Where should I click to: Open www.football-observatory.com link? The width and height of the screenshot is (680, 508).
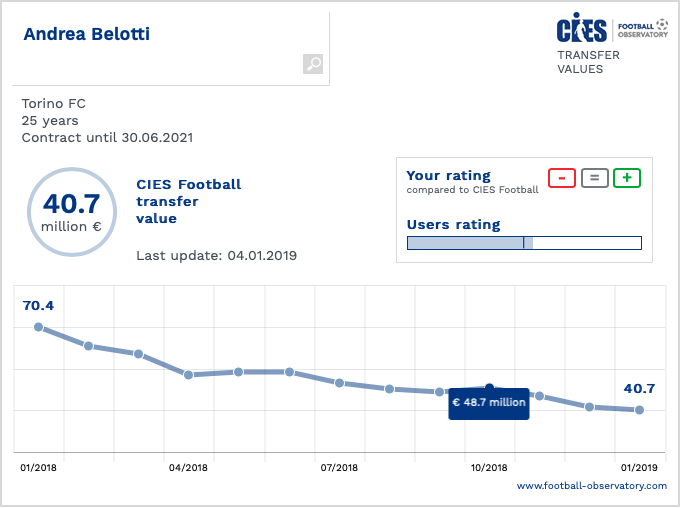coord(591,486)
